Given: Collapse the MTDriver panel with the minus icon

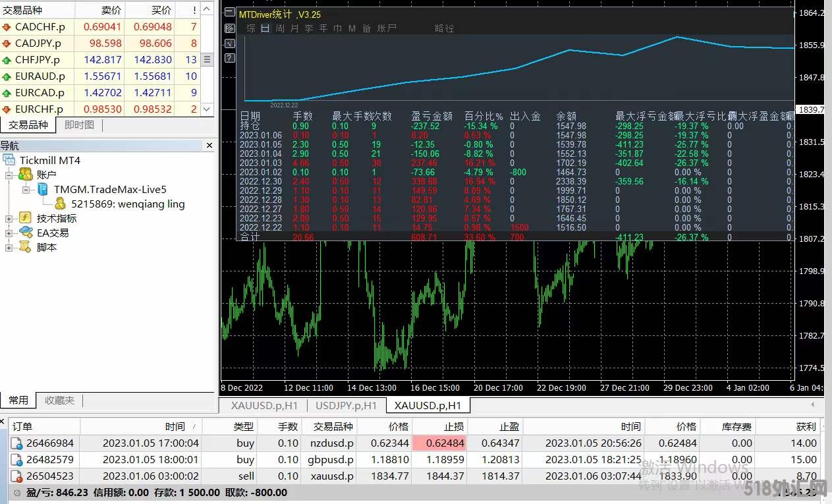Looking at the screenshot, I should tap(229, 13).
